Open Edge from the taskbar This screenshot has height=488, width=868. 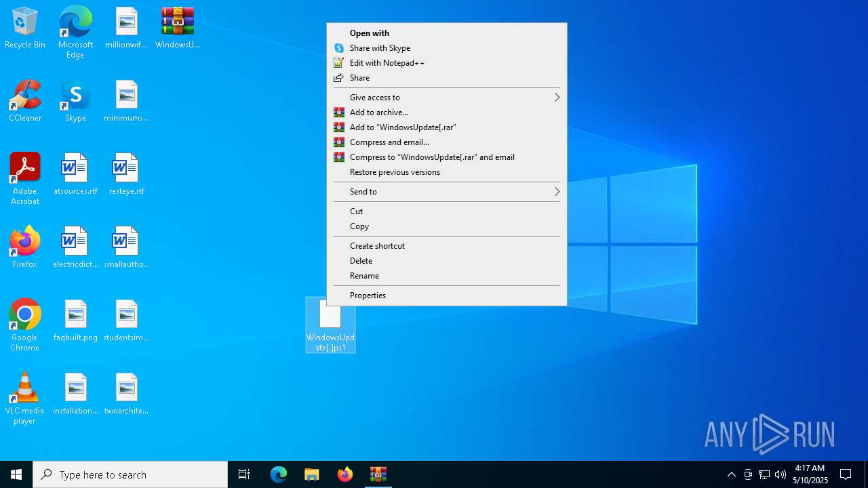[x=279, y=474]
